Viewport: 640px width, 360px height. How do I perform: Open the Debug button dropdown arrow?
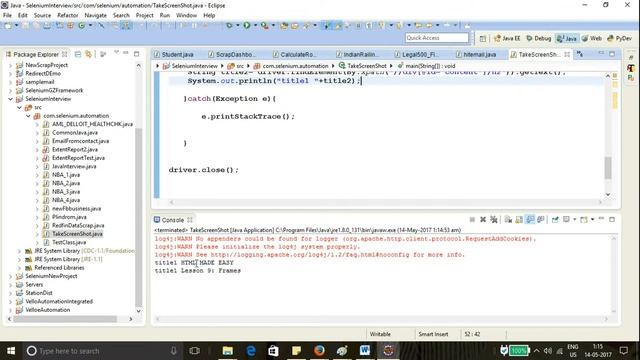point(237,25)
